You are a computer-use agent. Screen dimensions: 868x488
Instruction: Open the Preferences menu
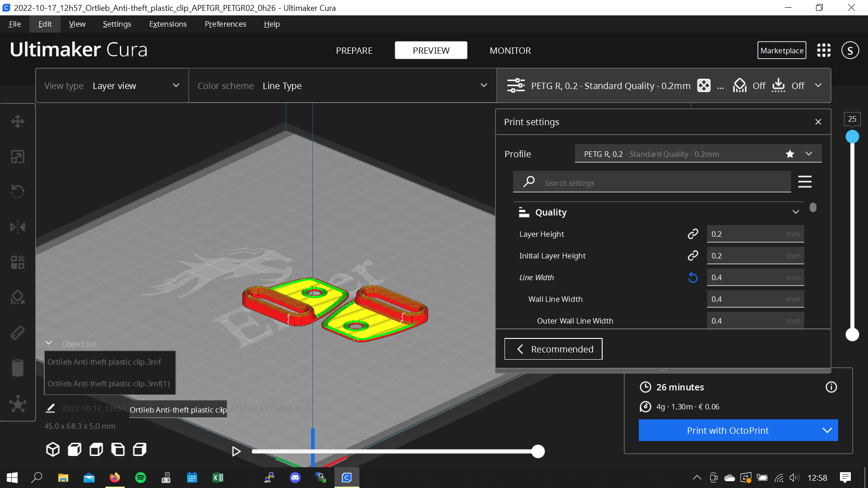click(x=226, y=24)
